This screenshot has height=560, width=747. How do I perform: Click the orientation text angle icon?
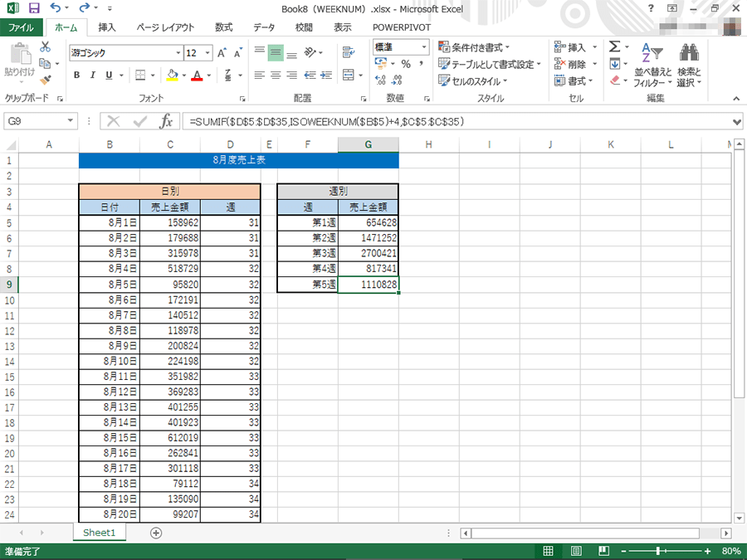pos(310,52)
